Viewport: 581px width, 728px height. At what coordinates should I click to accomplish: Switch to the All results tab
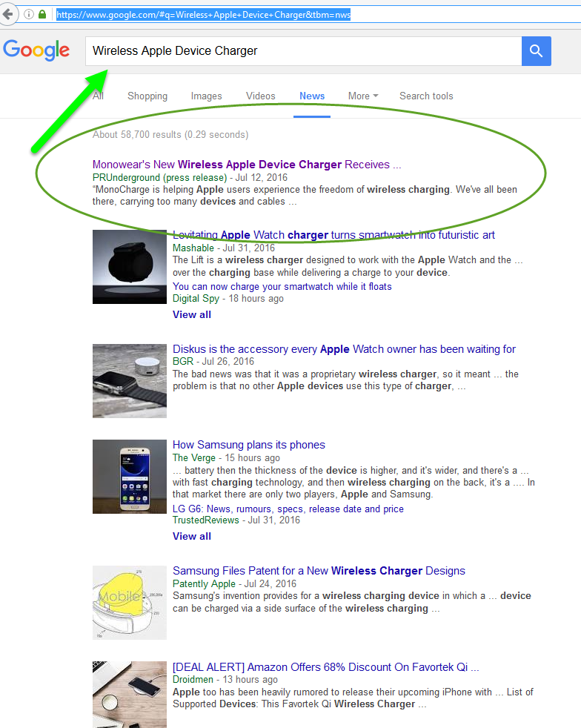click(98, 96)
